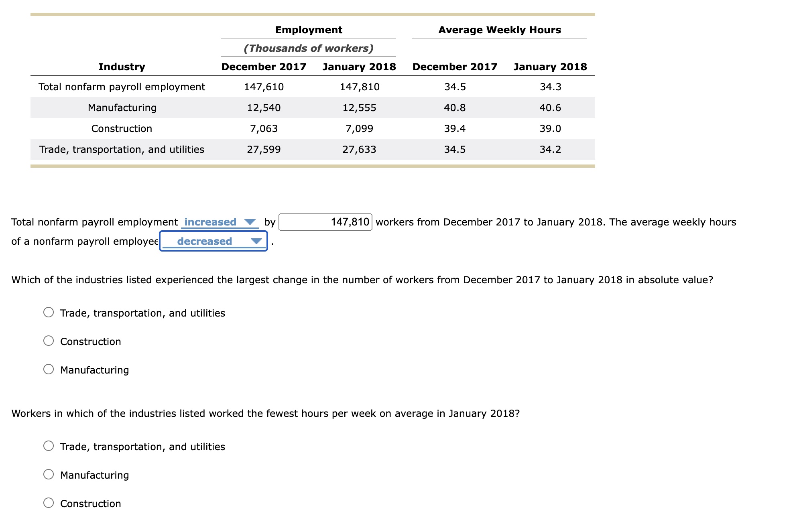Screen dimensions: 797x532
Task: Click the disclosure arrow next to "increased"
Action: [251, 222]
